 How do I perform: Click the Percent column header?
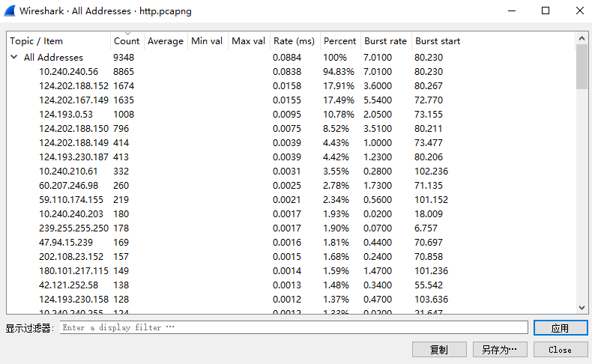coord(340,40)
